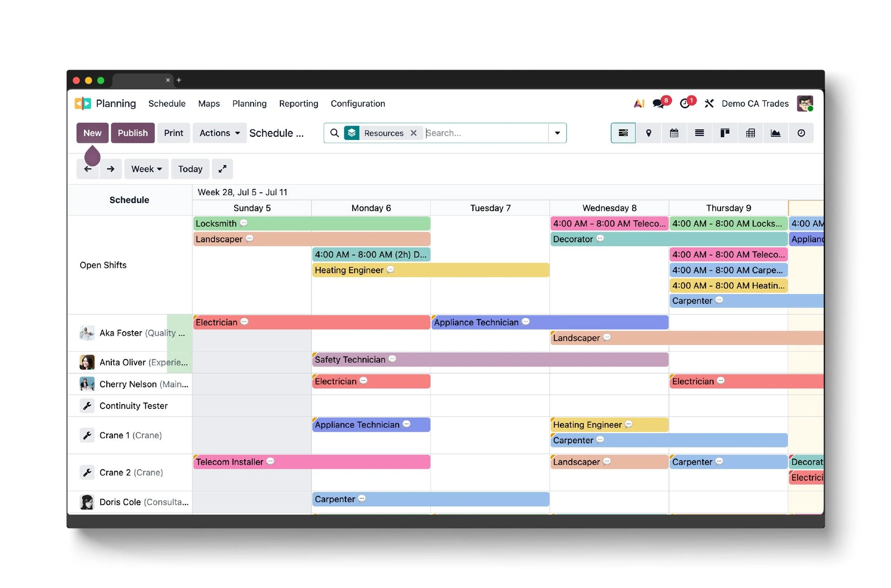Click the Publish button
The image size is (891, 588).
coord(133,133)
